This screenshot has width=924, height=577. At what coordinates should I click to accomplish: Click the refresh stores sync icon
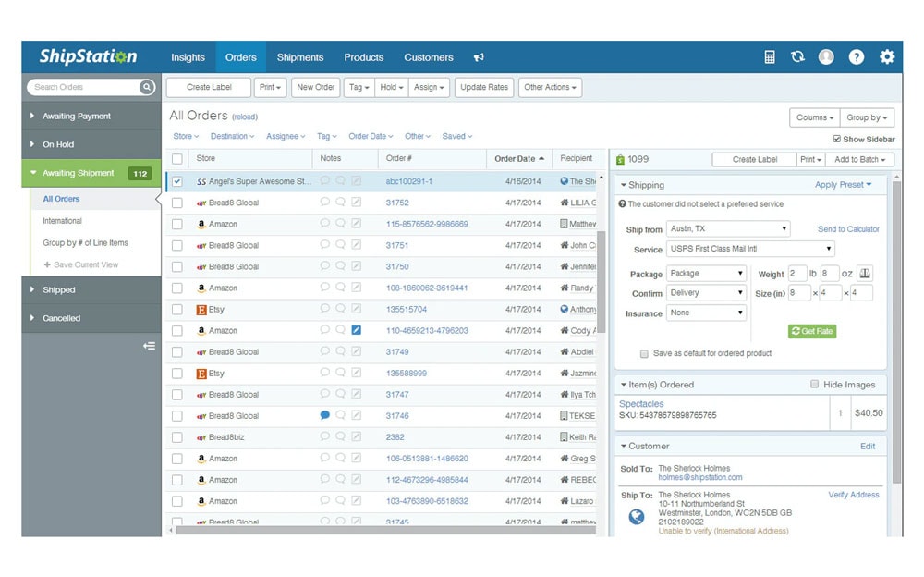point(797,57)
